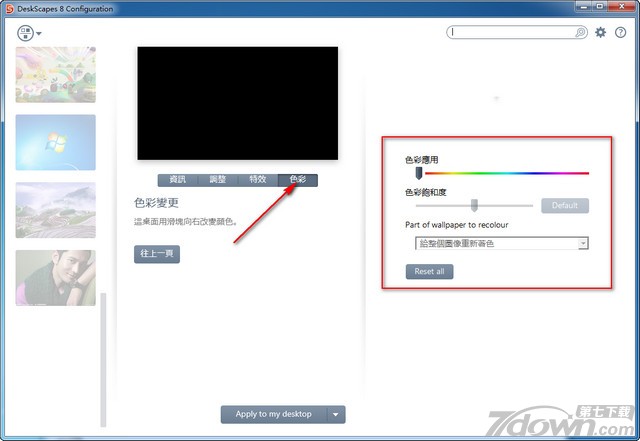640x441 pixels.
Task: Select the misty terraced mountains wallpaper thumbnail
Action: point(56,210)
